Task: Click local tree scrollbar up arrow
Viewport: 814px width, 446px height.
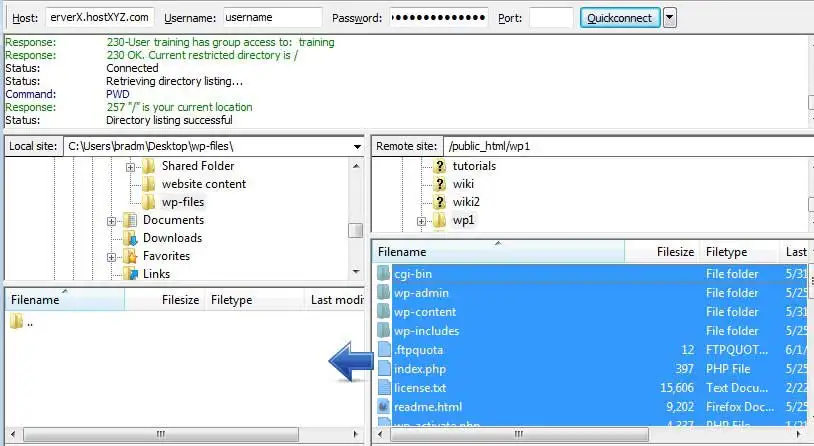Action: 356,166
